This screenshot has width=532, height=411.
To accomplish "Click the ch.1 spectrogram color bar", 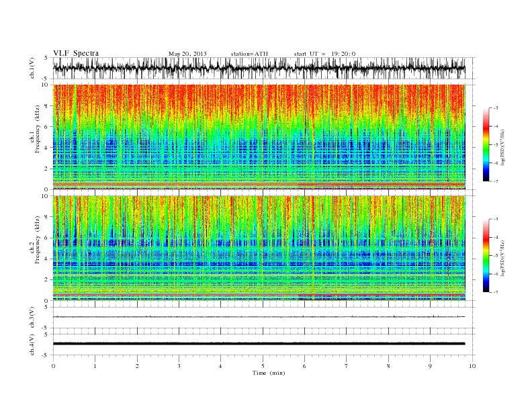I will (x=486, y=144).
